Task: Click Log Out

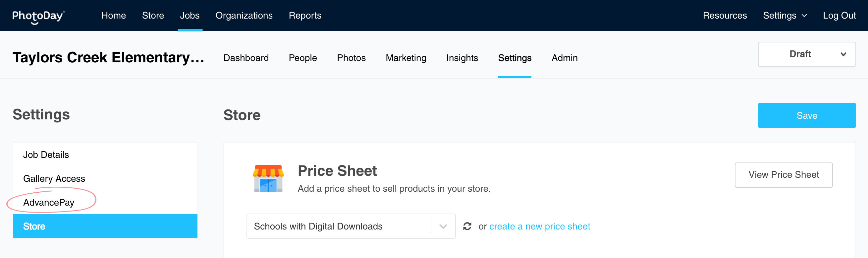Action: coord(840,16)
